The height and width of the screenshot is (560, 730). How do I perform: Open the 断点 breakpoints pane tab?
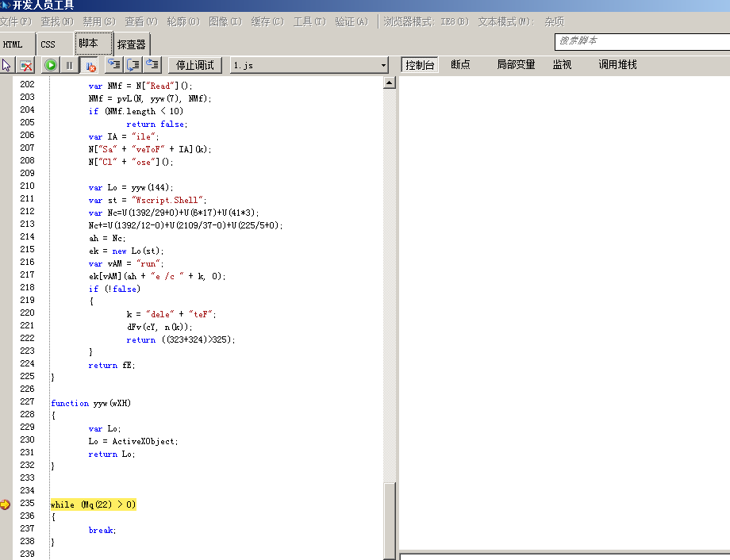pos(460,65)
